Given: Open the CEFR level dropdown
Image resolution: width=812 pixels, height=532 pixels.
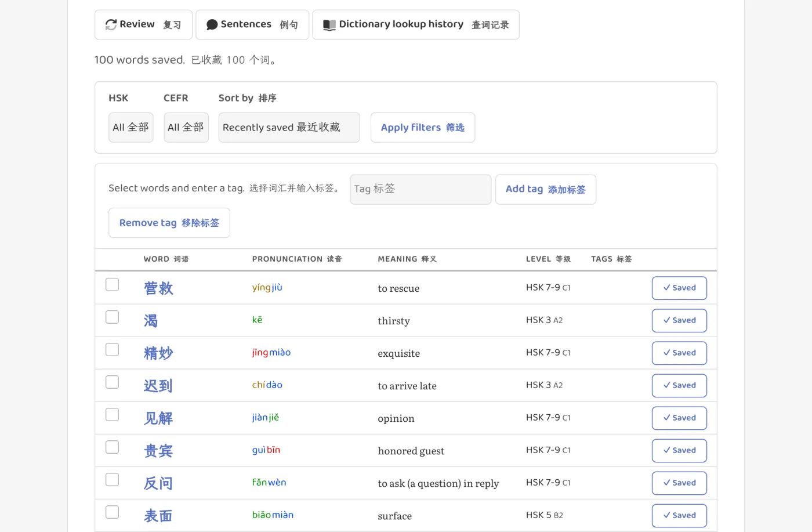Looking at the screenshot, I should 186,127.
